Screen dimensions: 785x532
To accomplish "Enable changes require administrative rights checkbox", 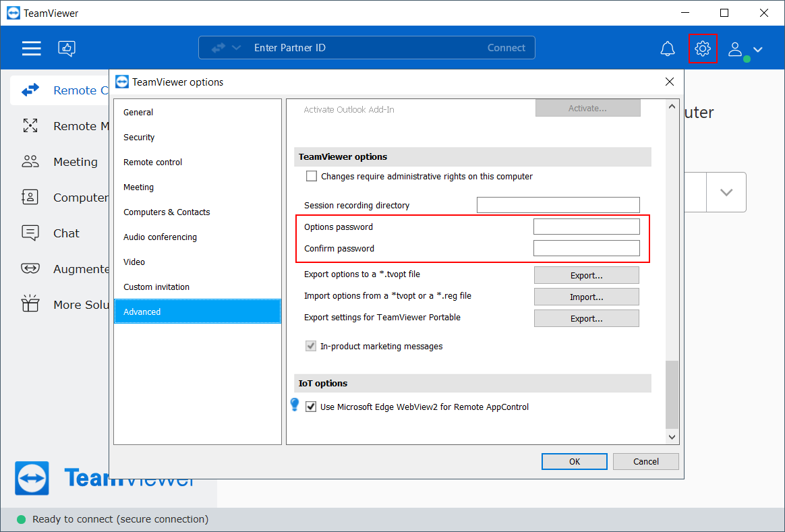I will click(x=312, y=177).
